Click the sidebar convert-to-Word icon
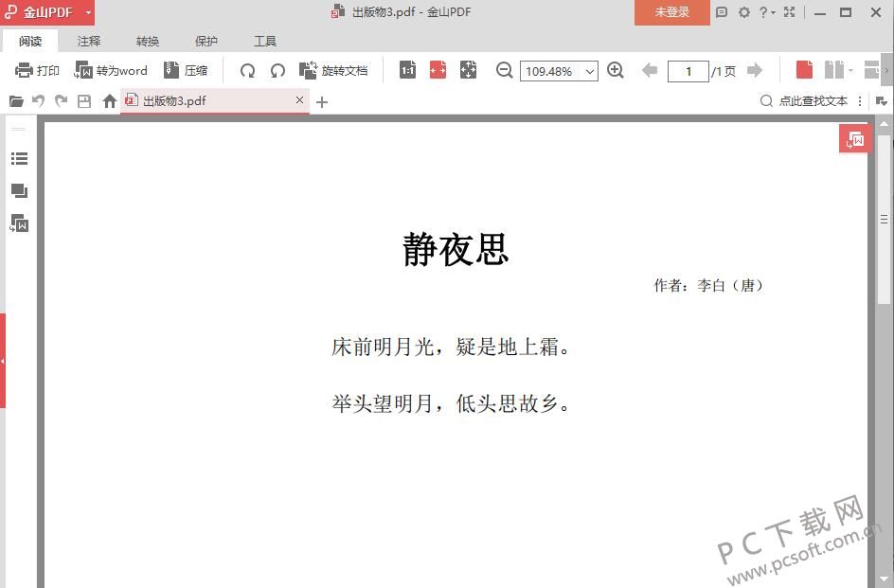 coord(19,223)
